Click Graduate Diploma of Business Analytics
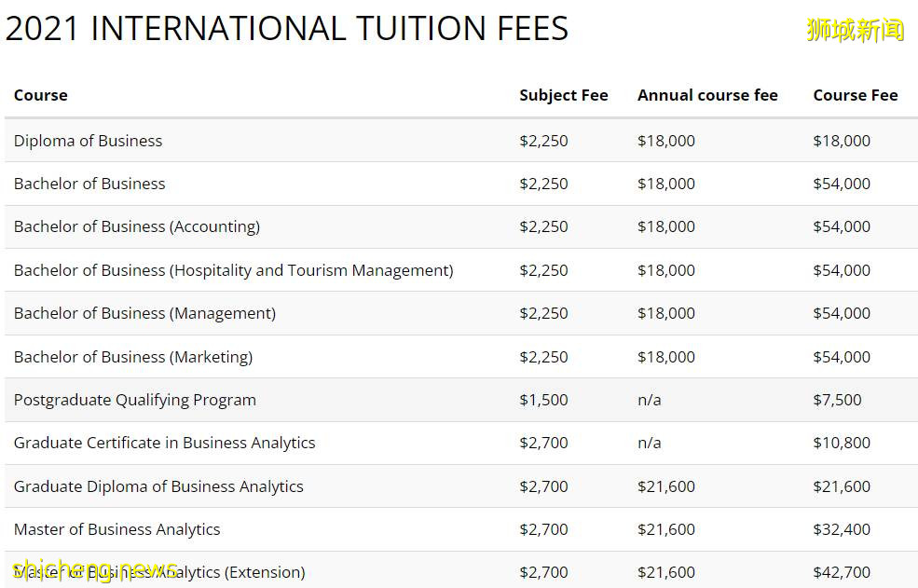Viewport: 918px width, 588px height. (x=158, y=486)
